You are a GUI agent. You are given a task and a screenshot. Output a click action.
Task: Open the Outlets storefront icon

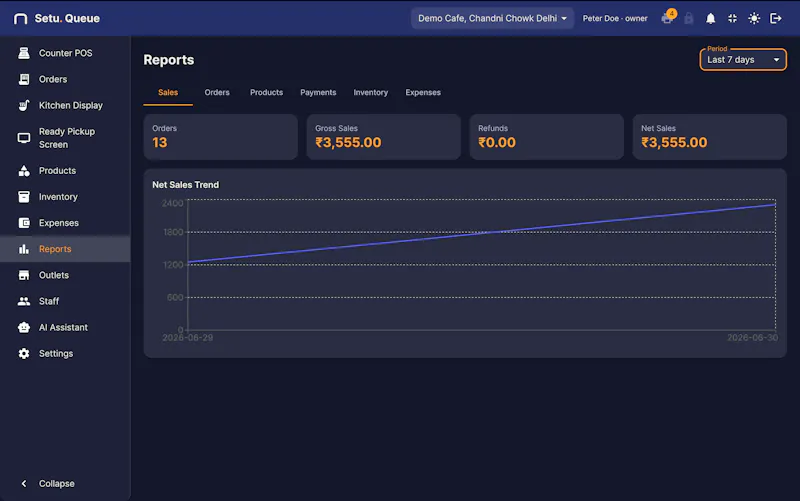pyautogui.click(x=24, y=275)
